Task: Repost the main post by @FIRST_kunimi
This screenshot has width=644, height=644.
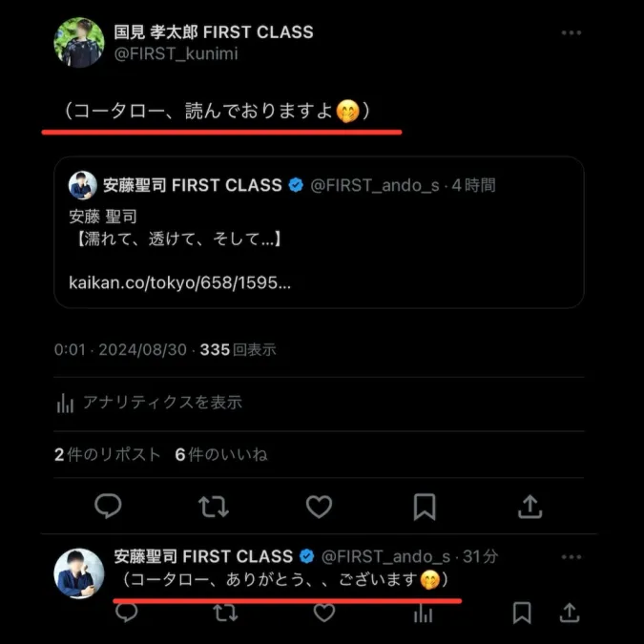Action: pyautogui.click(x=214, y=507)
